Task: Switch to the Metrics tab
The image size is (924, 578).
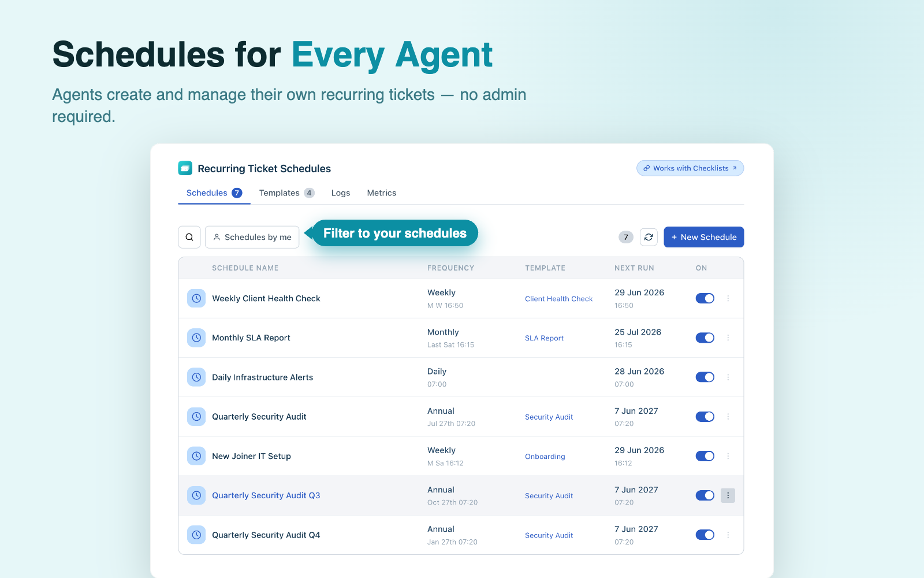Action: coord(382,193)
